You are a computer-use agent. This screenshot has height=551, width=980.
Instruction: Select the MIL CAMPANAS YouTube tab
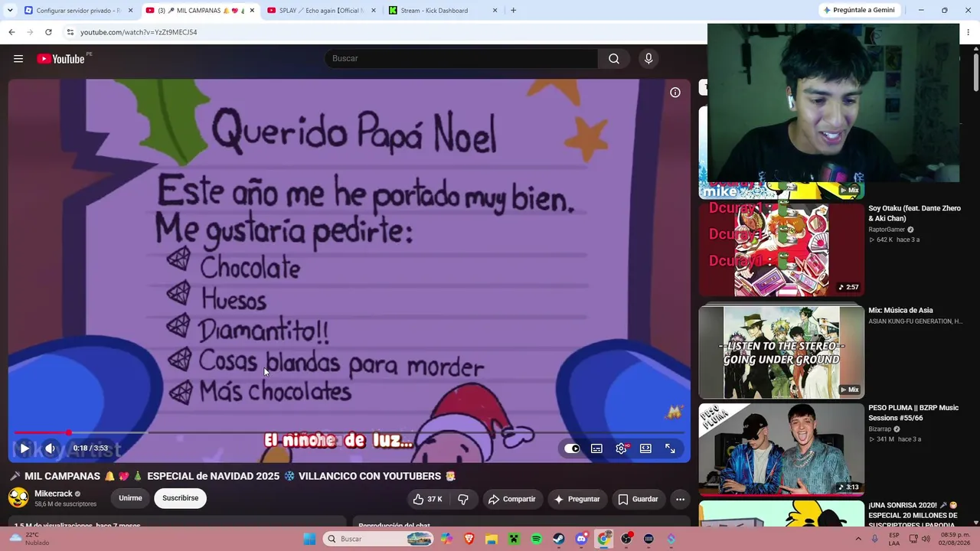tap(201, 11)
